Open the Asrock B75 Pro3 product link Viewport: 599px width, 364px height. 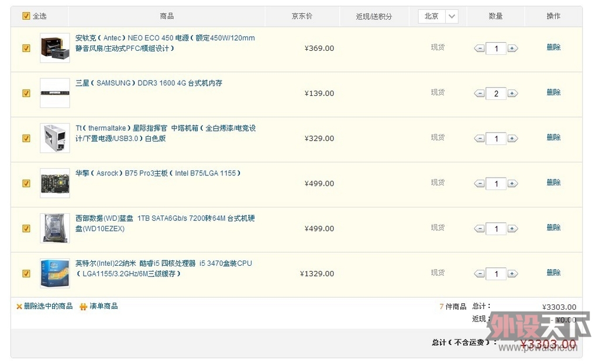[x=158, y=173]
